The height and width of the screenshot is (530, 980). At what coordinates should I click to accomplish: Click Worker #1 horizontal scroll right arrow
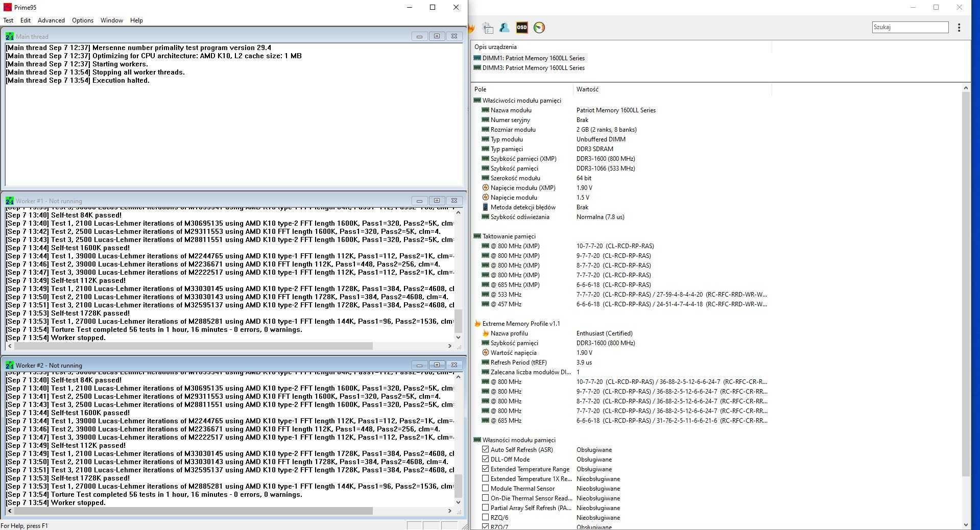[449, 346]
